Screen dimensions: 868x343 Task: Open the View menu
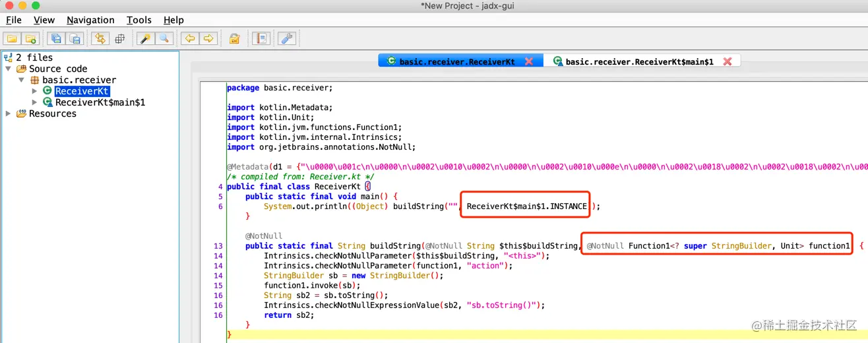pyautogui.click(x=44, y=20)
